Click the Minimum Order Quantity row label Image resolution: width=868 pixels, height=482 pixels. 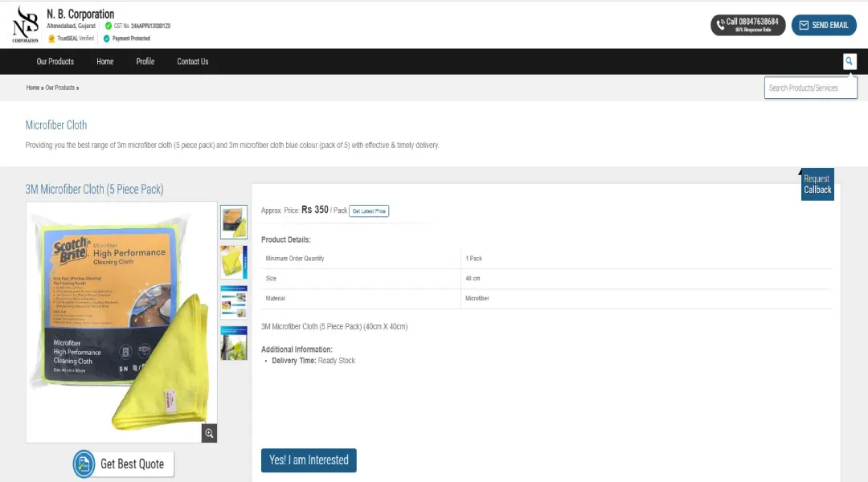(295, 259)
